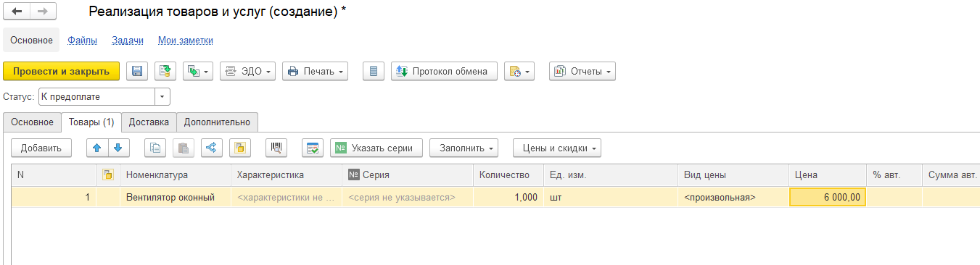Open the Отчеты dropdown
The height and width of the screenshot is (265, 980).
[582, 71]
